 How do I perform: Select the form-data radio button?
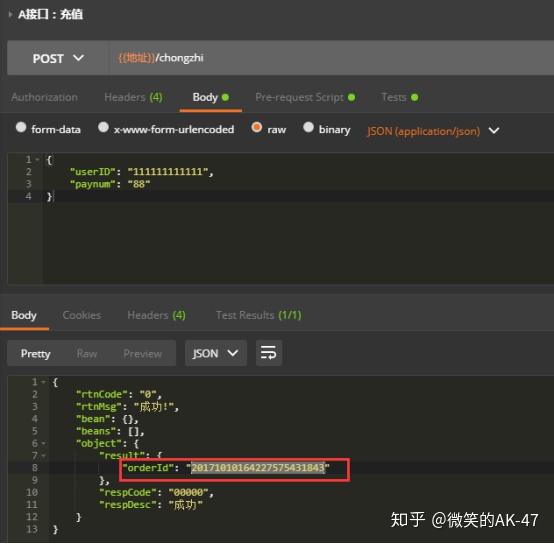21,127
